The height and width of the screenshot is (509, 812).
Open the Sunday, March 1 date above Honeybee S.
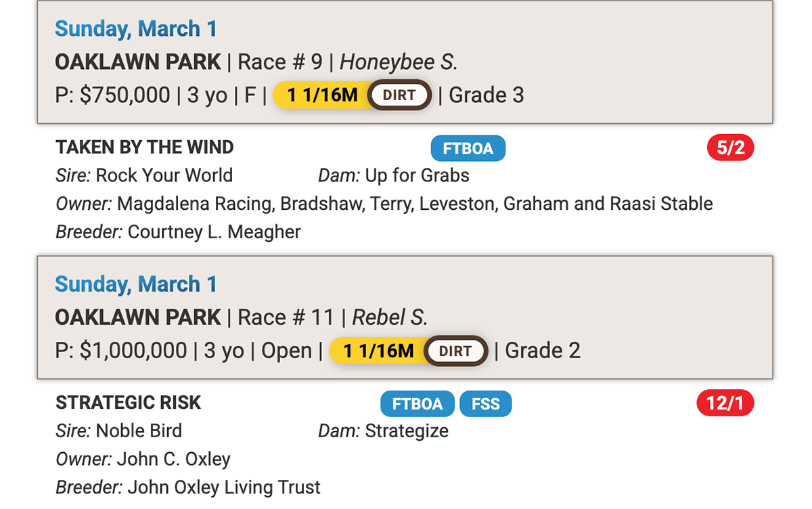pos(136,28)
